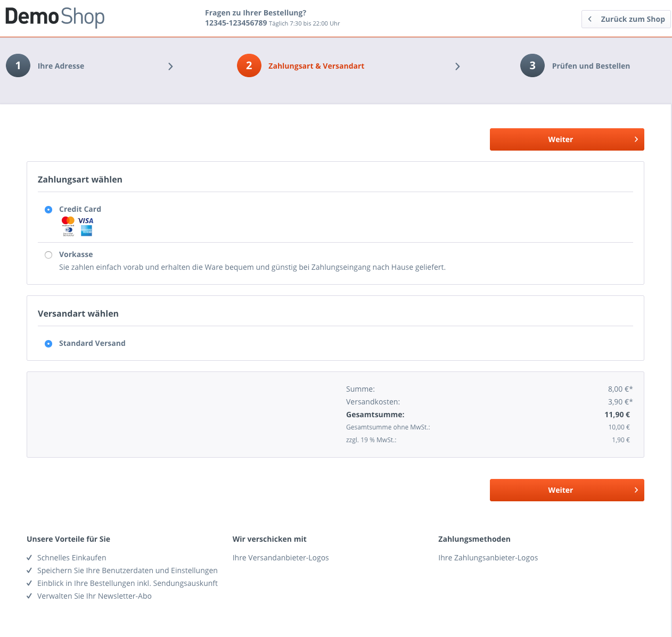Click the VISA logo icon
This screenshot has height=637, width=672.
pyautogui.click(x=86, y=221)
